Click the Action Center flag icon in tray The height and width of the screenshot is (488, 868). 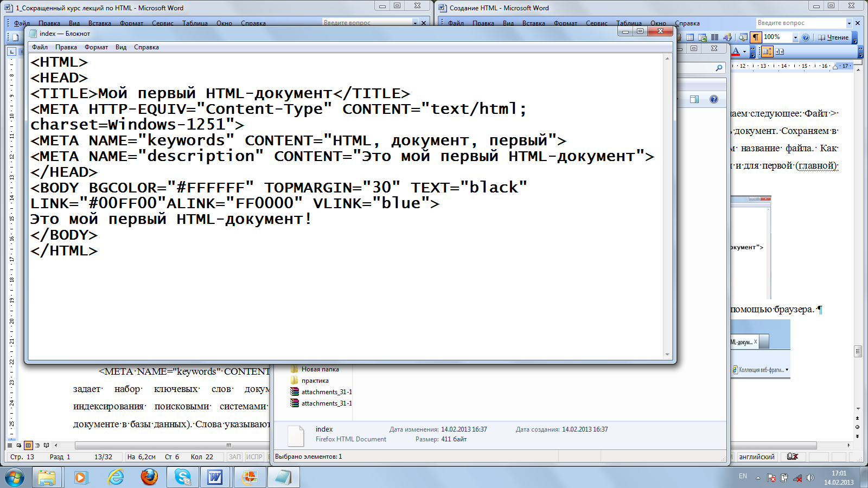(771, 478)
